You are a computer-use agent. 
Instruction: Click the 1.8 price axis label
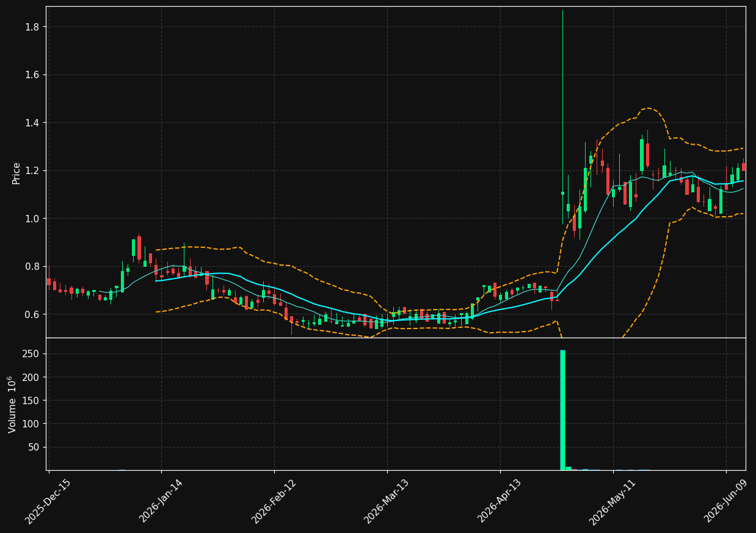tap(32, 27)
